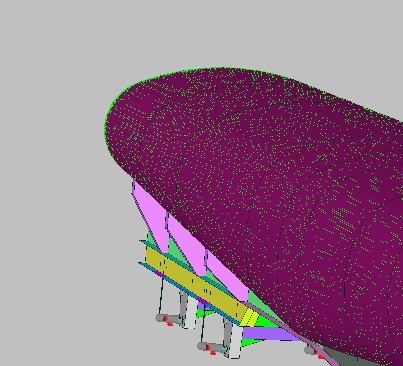The image size is (403, 366).
Task: Select the bright yellow striped beam end
Action: point(249,317)
